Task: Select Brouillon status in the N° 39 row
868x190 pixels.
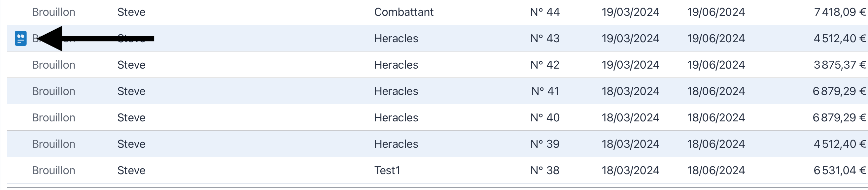Action: coord(53,144)
